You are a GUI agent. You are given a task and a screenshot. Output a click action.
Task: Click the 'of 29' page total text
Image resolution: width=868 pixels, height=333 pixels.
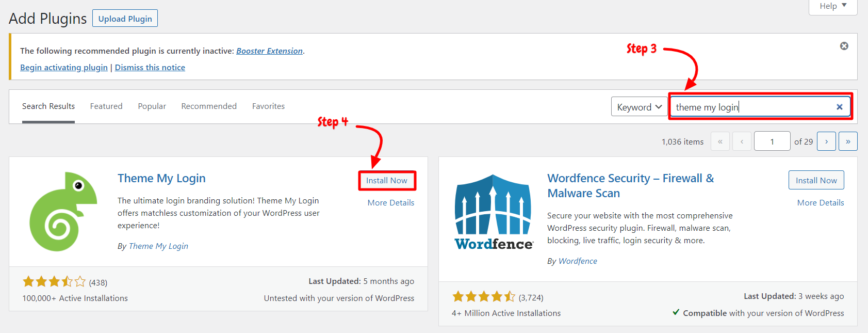click(x=804, y=142)
